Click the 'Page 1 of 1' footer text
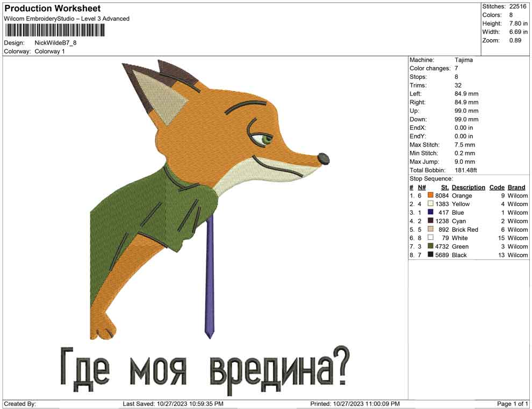This screenshot has width=532, height=409. 512,404
